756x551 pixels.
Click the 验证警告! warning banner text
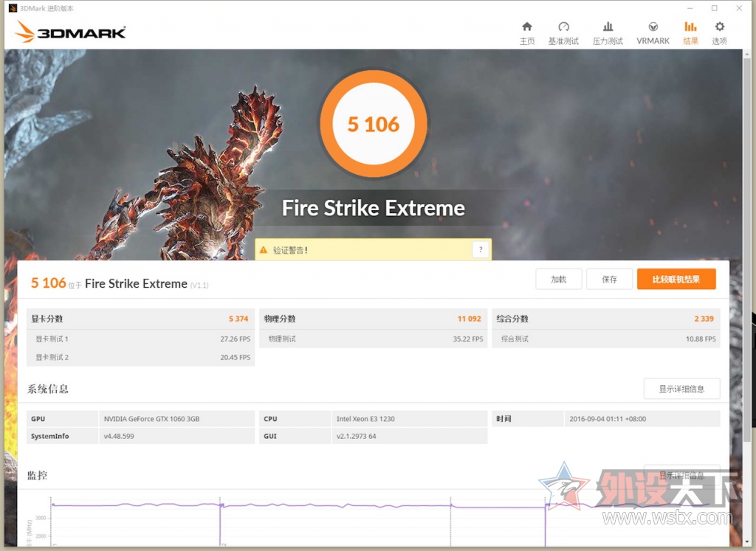[x=289, y=250]
